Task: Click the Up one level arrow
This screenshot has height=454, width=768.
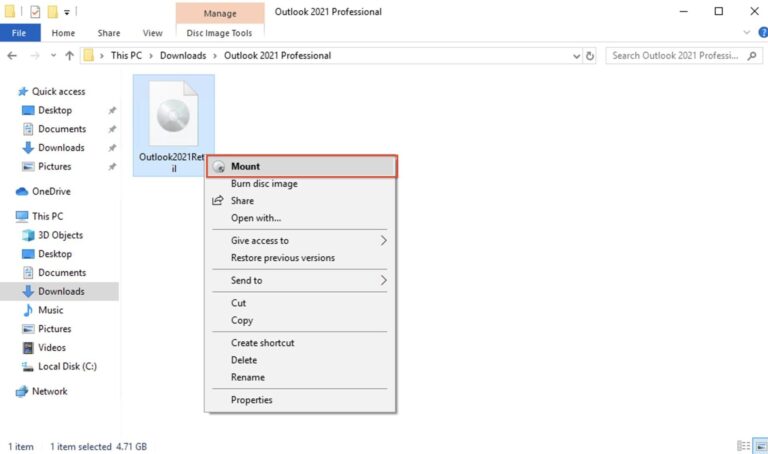Action: (x=69, y=56)
